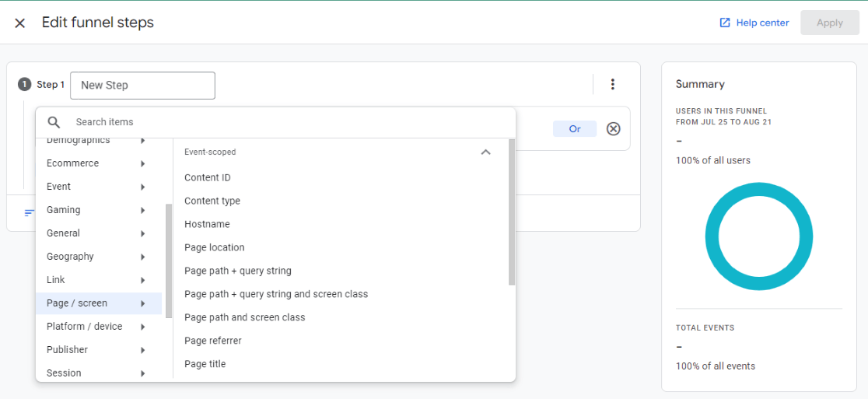
Task: Remove condition with the circled X icon
Action: click(x=614, y=129)
